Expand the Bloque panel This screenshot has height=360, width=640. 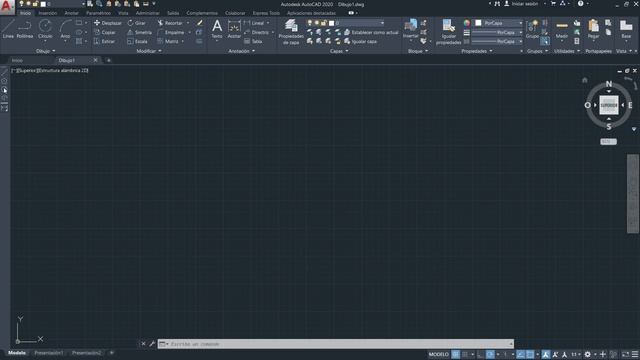point(418,51)
